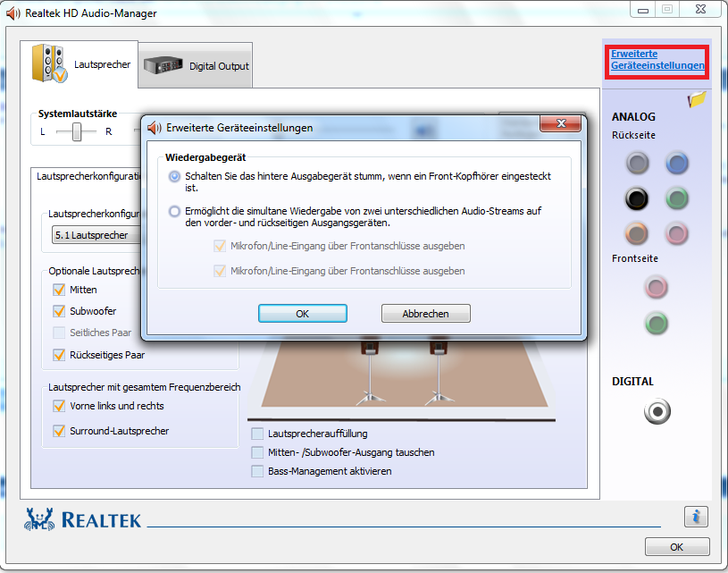The image size is (728, 573).
Task: Click the green rear front-speaker jack
Action: pyautogui.click(x=677, y=198)
